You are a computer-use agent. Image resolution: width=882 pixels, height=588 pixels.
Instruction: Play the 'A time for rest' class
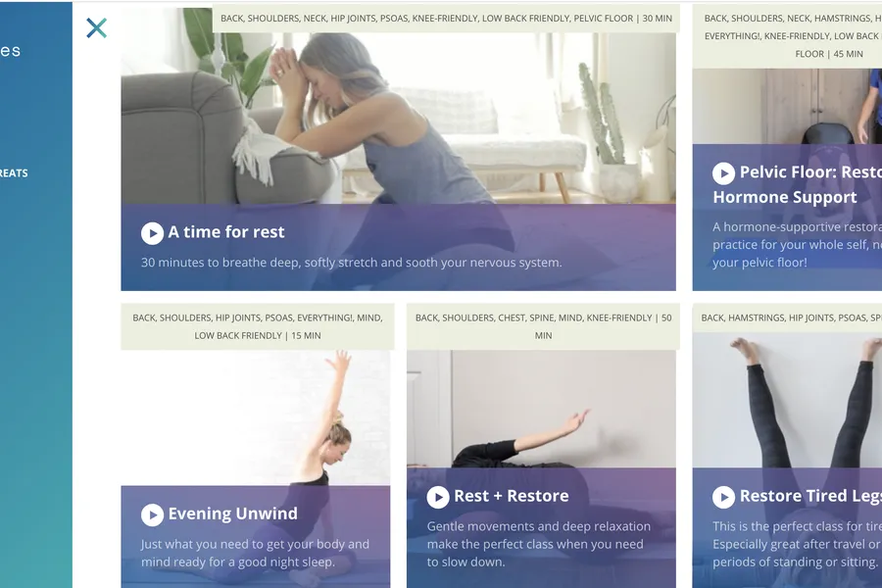coord(152,233)
